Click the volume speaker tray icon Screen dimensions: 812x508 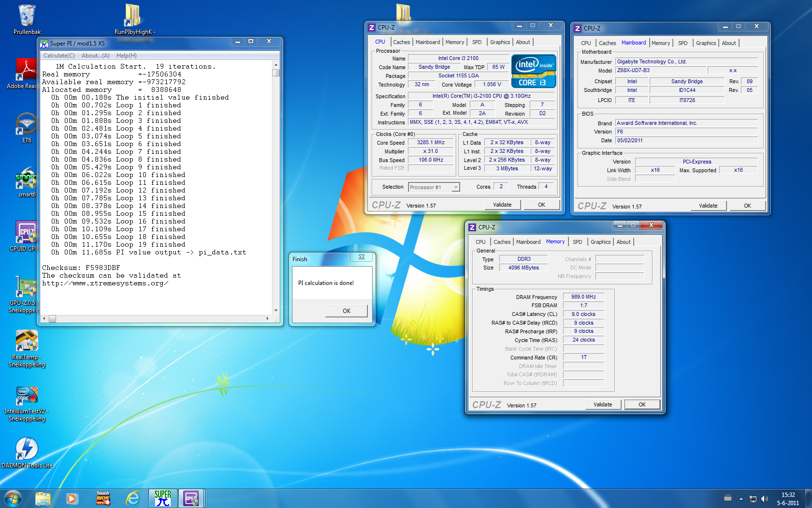pos(765,499)
